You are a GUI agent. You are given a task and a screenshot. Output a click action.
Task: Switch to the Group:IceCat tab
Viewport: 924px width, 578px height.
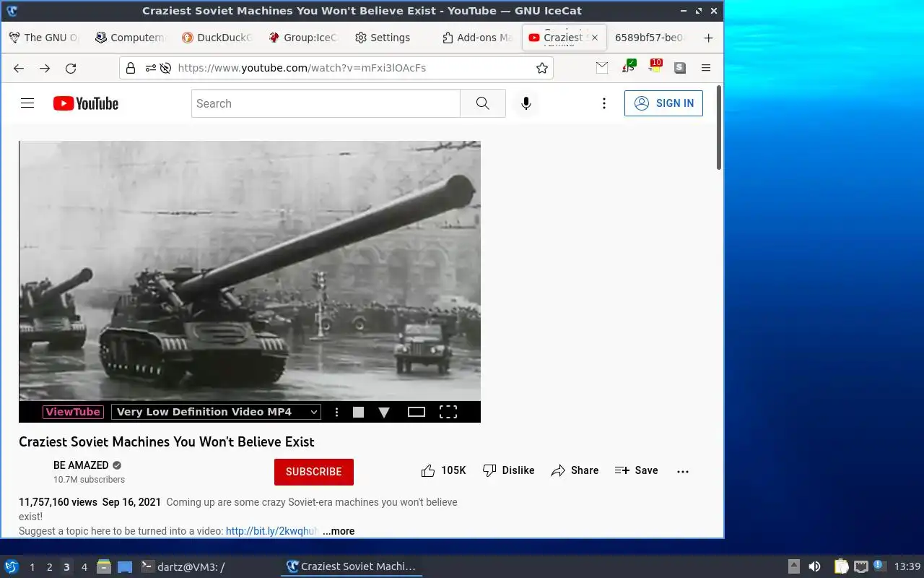pos(303,38)
